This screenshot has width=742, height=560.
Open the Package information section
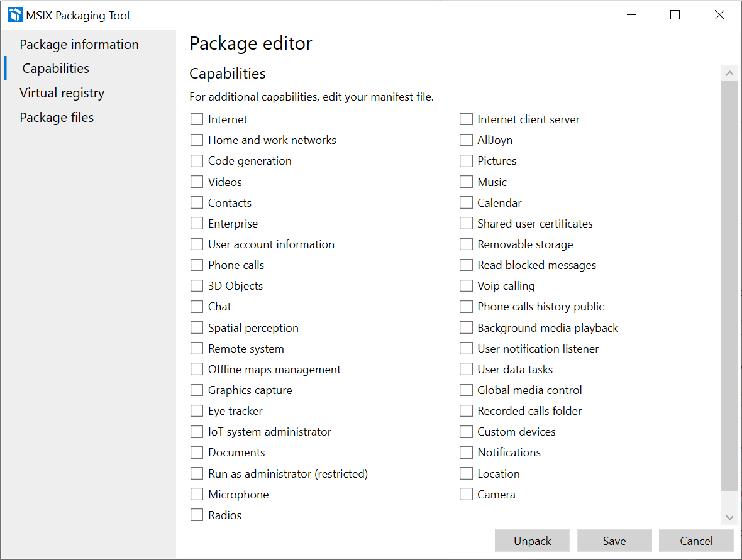(79, 45)
